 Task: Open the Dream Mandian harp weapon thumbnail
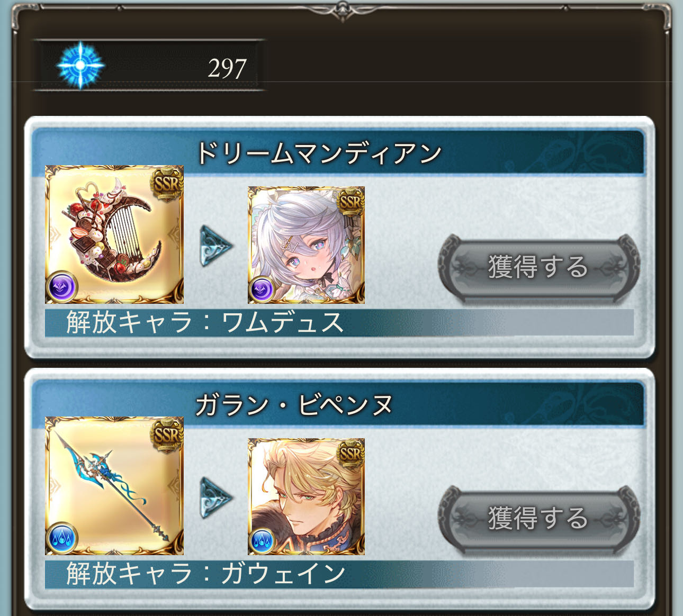(x=114, y=234)
